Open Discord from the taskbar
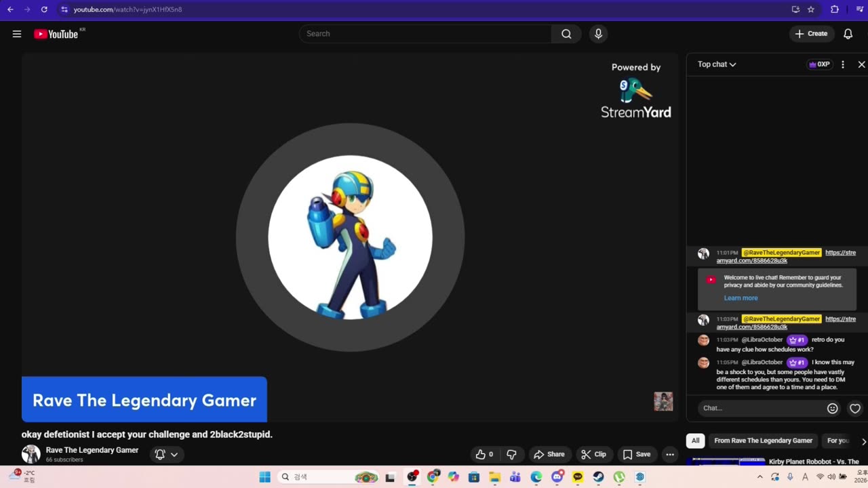Screen dimensions: 868x488 click(557, 477)
